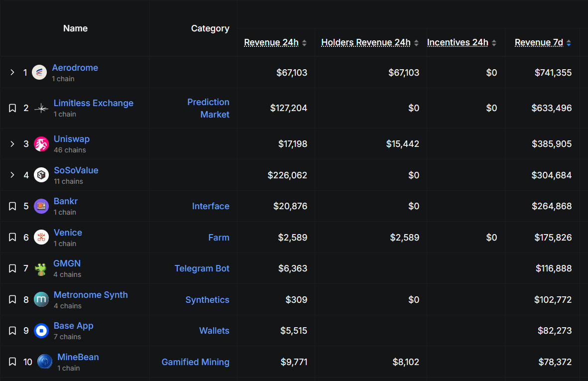Click the Venice logo icon
This screenshot has width=588, height=381.
point(41,238)
